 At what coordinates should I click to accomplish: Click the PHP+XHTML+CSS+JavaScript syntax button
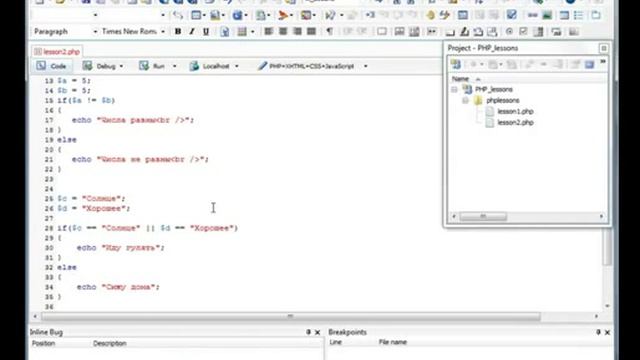coord(306,66)
